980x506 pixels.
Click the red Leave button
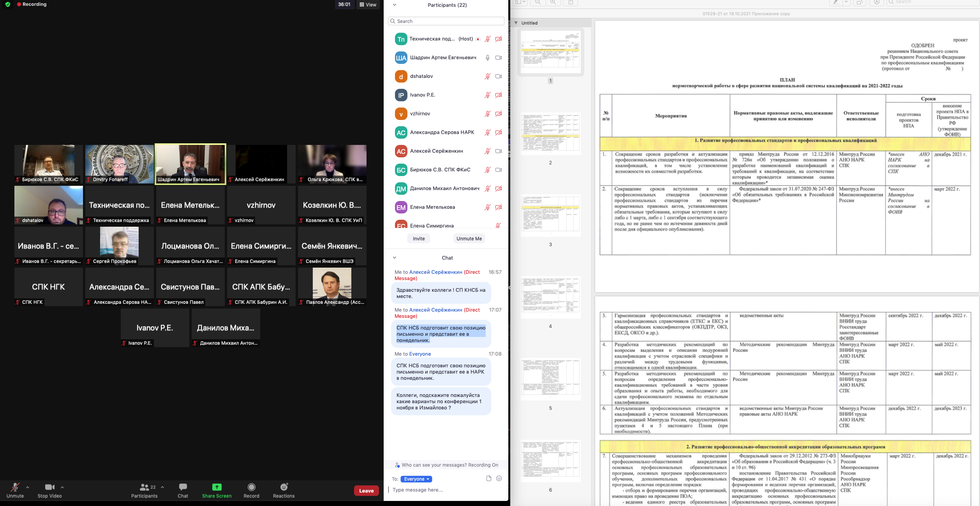click(366, 490)
